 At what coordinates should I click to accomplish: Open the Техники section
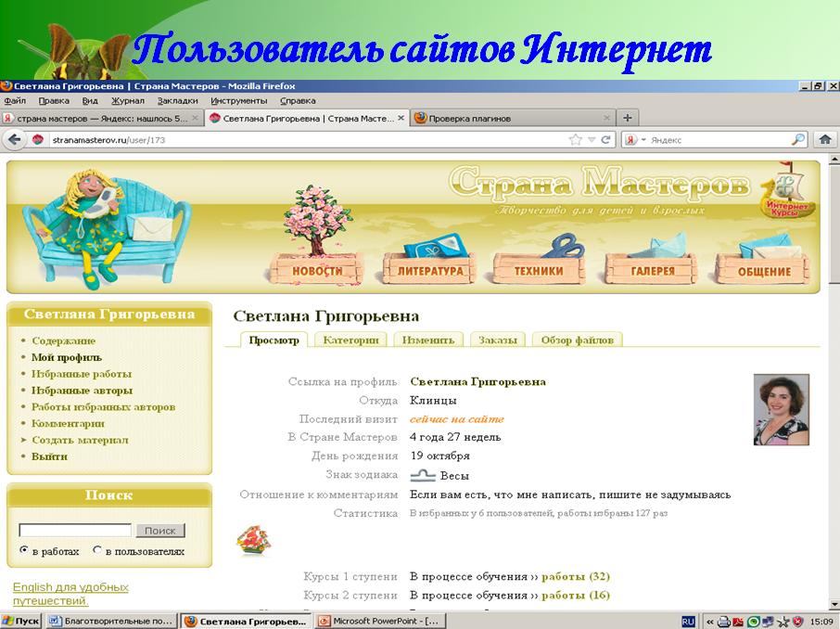[x=539, y=271]
